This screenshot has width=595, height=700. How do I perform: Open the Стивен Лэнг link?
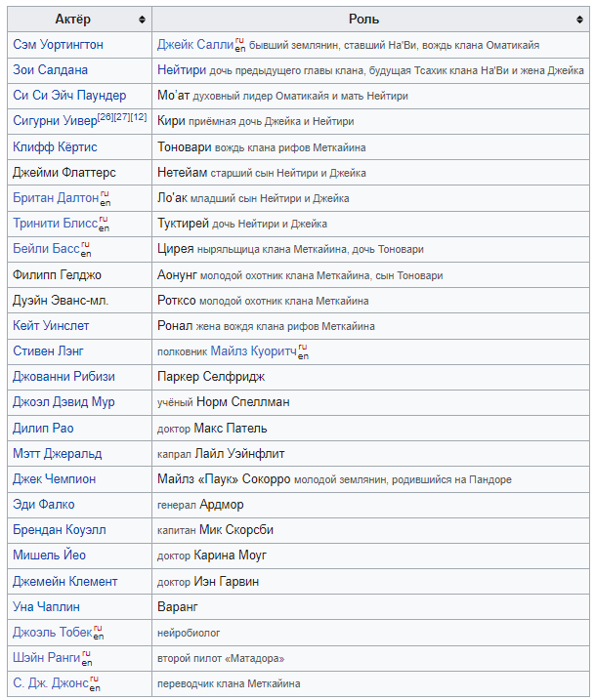pos(48,351)
